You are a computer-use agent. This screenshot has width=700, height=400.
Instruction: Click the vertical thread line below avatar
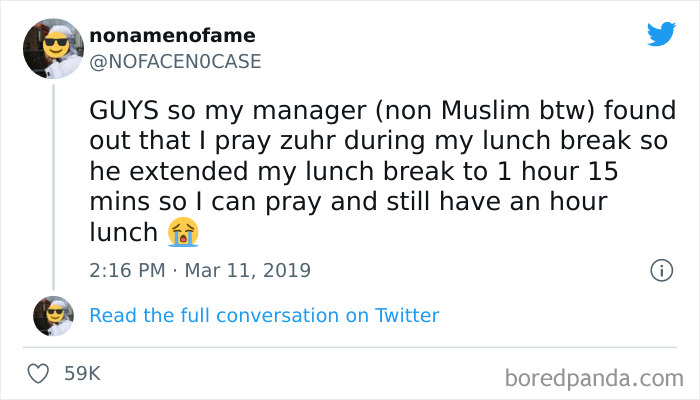click(53, 180)
